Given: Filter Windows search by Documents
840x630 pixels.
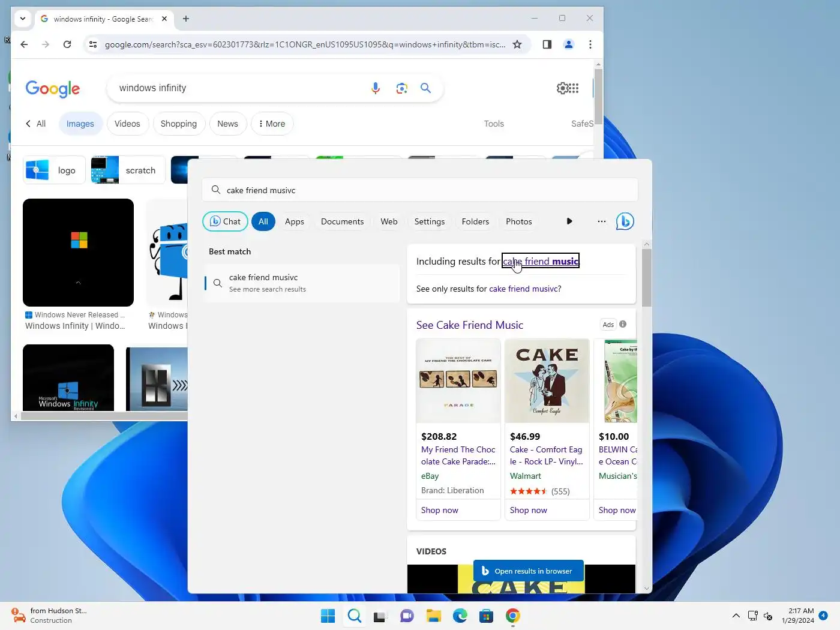Looking at the screenshot, I should (x=343, y=221).
